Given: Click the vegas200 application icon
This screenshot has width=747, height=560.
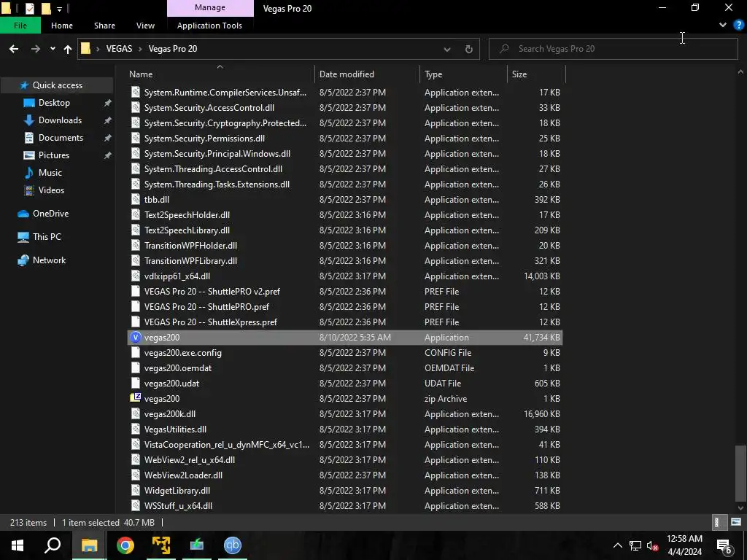Looking at the screenshot, I should click(136, 337).
